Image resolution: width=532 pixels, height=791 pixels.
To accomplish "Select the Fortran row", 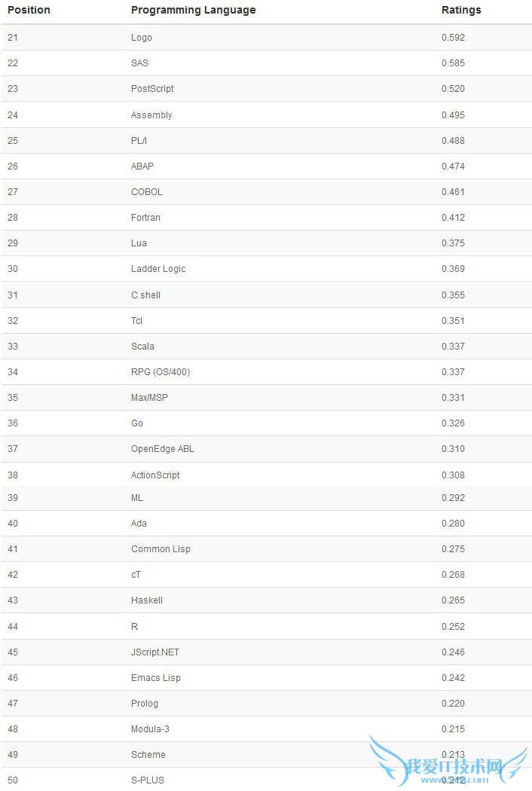I will point(145,218).
